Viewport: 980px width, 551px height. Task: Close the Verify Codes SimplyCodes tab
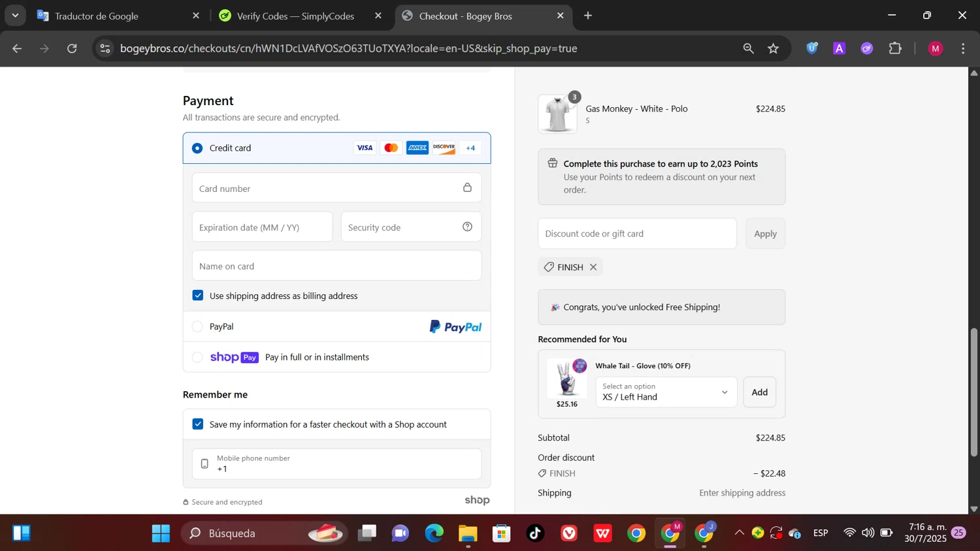[378, 16]
